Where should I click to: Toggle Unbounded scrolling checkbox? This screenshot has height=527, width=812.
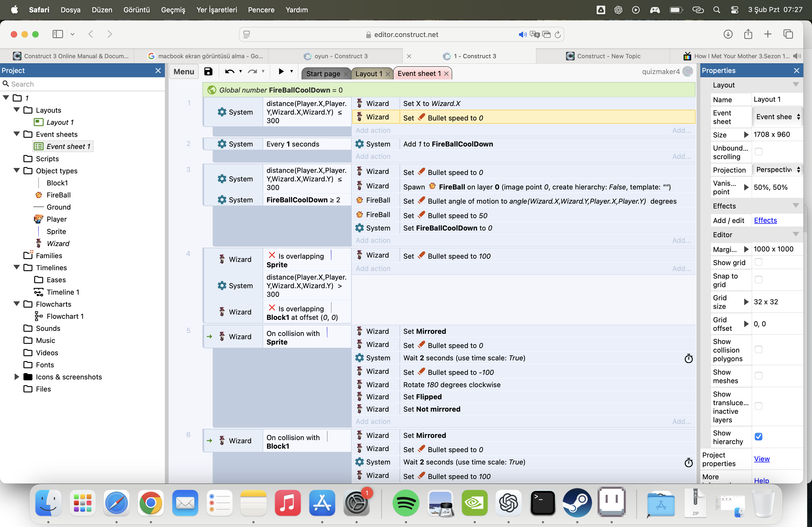coord(759,152)
